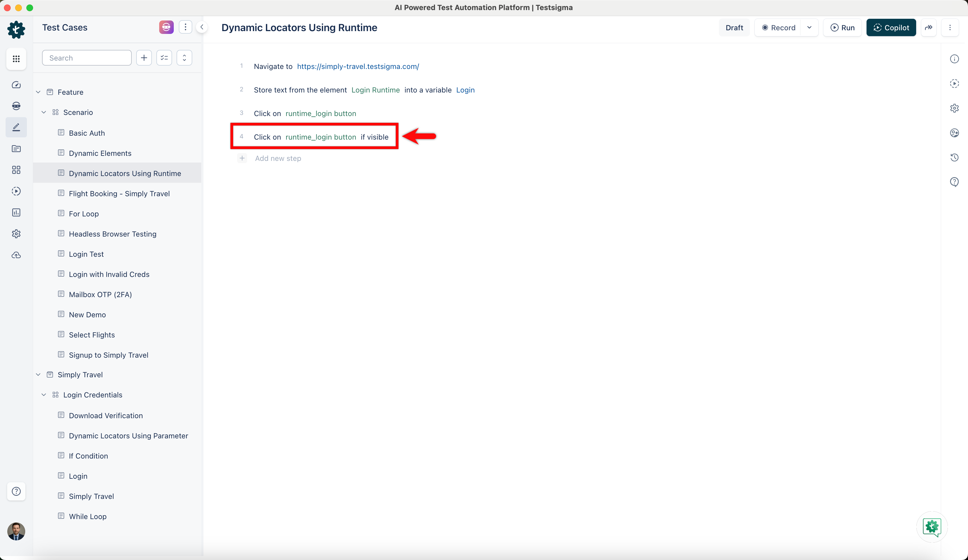
Task: Collapse the Scenario group
Action: pyautogui.click(x=44, y=113)
